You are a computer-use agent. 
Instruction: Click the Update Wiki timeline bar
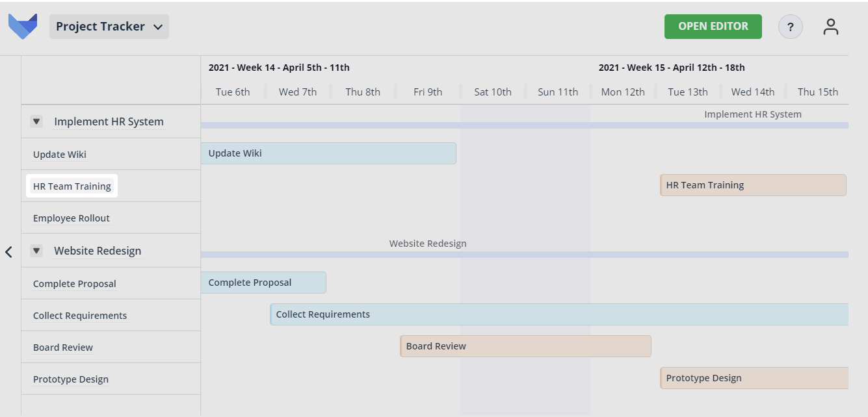pos(328,153)
